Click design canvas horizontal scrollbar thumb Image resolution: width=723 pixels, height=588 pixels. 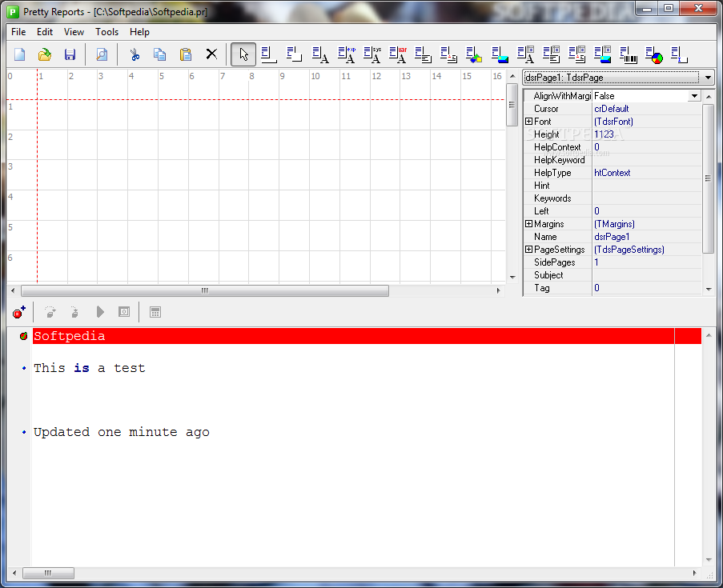(205, 290)
